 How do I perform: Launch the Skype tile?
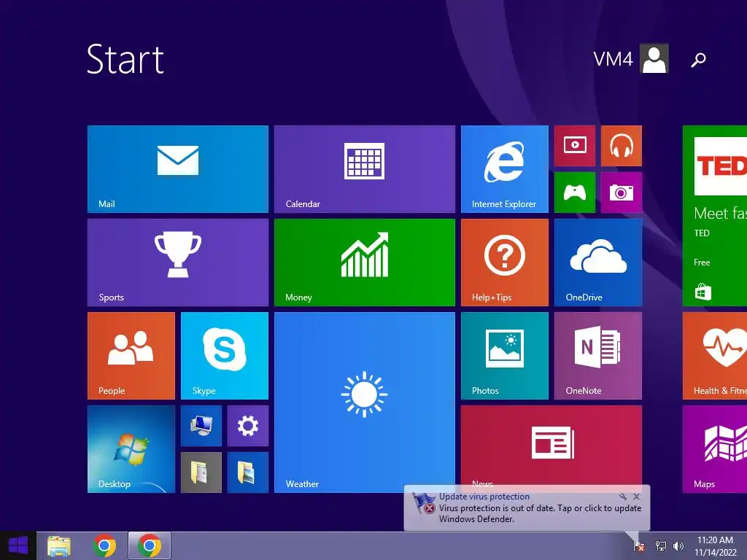tap(225, 356)
